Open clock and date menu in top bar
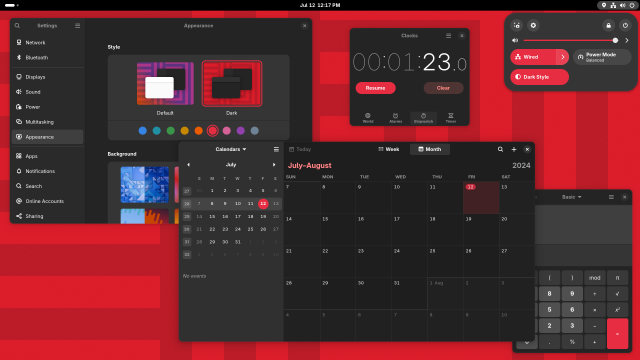Viewport: 640px width, 360px height. tap(320, 5)
